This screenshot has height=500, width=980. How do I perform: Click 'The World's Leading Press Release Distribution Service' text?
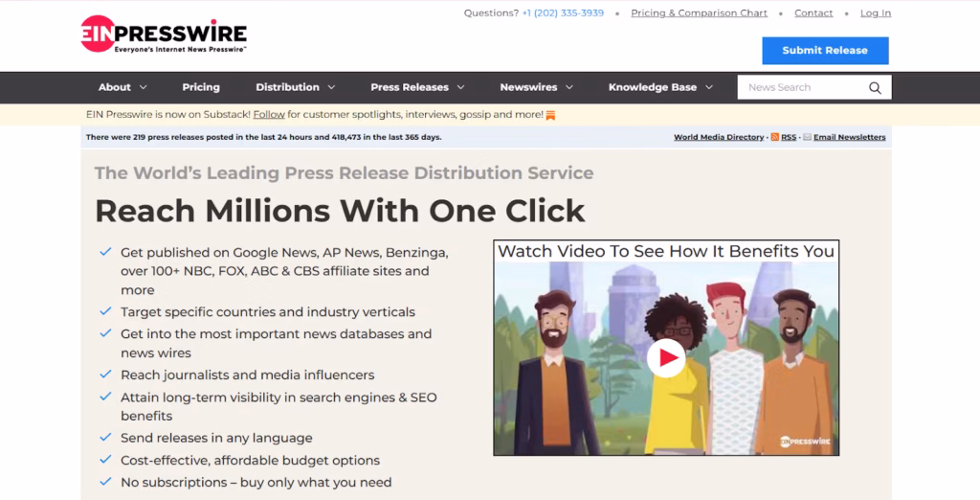click(x=345, y=172)
